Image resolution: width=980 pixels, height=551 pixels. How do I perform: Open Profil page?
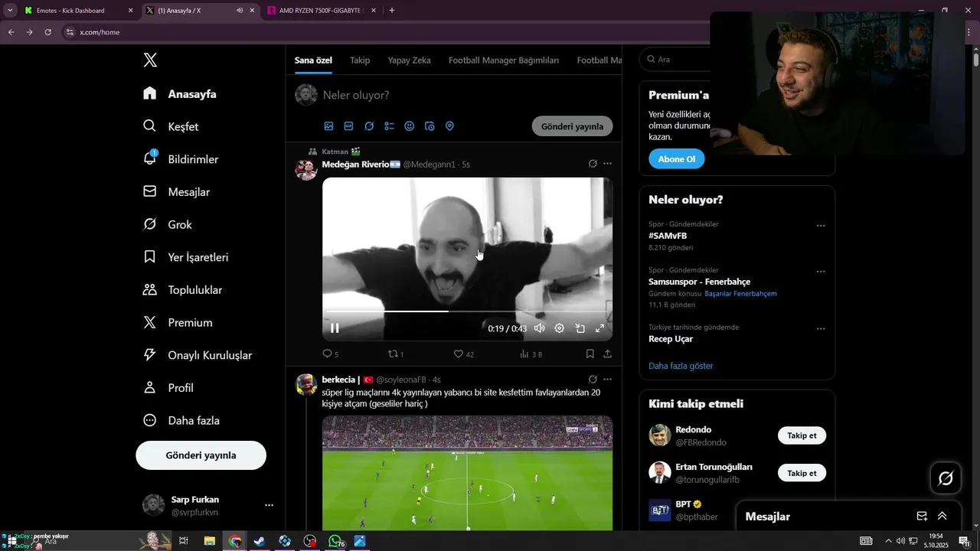click(168, 388)
